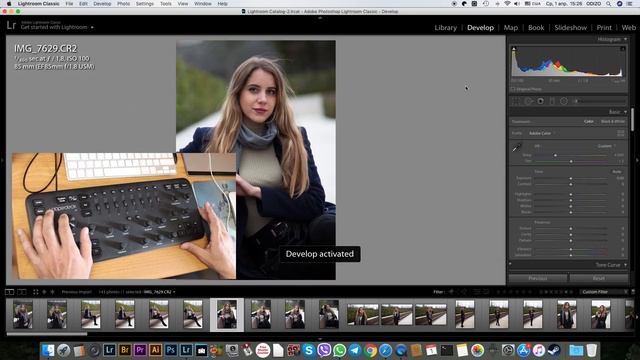The width and height of the screenshot is (640, 360).
Task: Collapse the Basic panel
Action: tap(625, 112)
